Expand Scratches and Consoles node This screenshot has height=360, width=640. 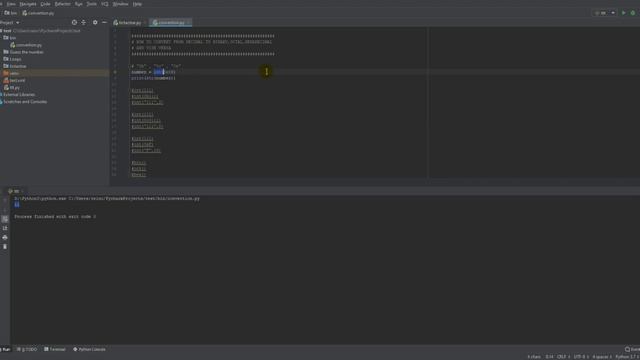coord(25,102)
